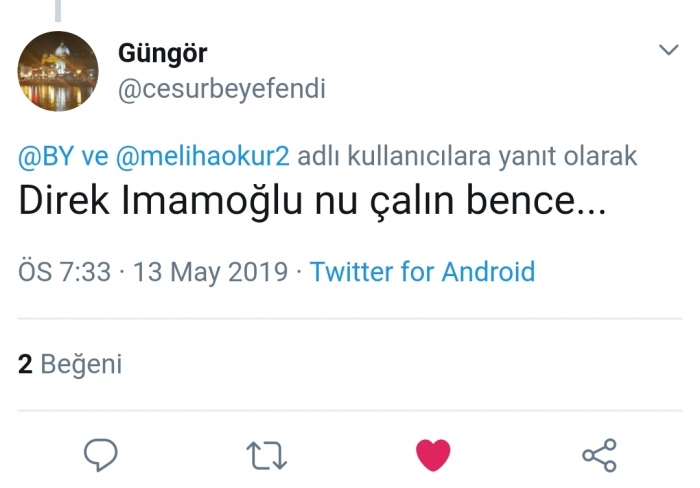The width and height of the screenshot is (700, 488).
Task: View who liked via 2 Beğeni
Action: click(x=70, y=364)
